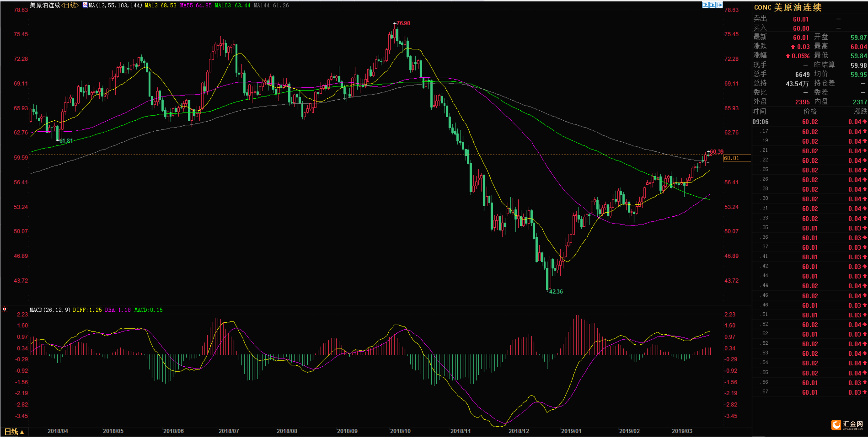This screenshot has height=437, width=868.
Task: Toggle the gray MA144:61.26 legend label
Action: click(x=271, y=5)
